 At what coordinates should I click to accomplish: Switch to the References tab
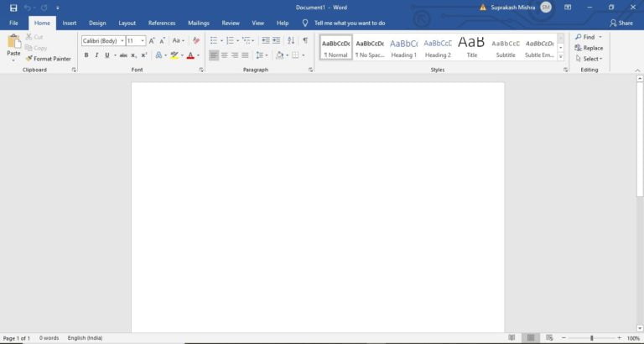(162, 23)
